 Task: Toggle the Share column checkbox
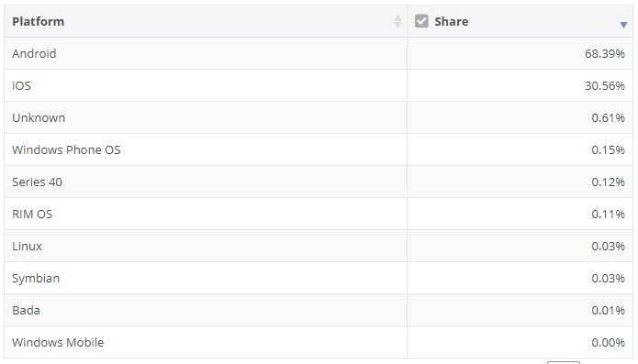pos(421,21)
